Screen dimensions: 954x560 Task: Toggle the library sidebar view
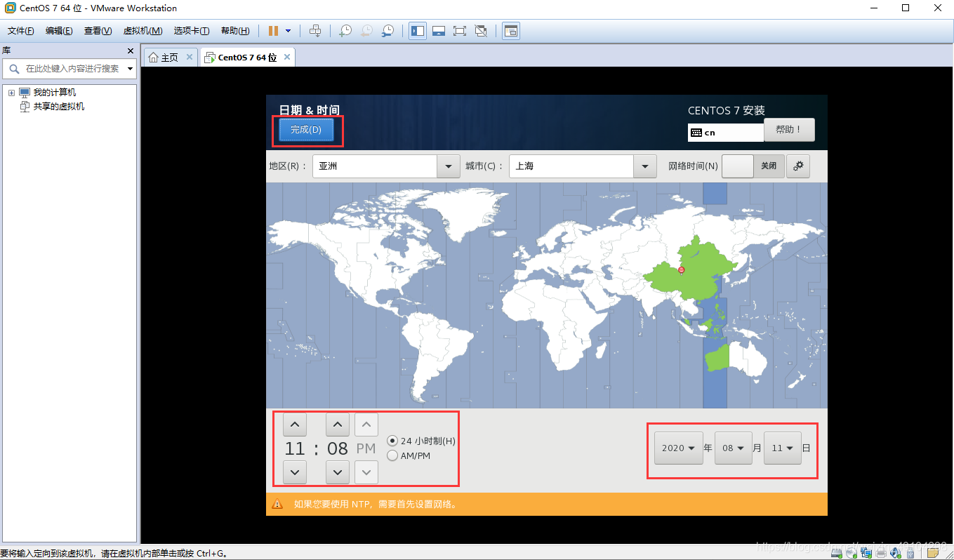tap(418, 31)
